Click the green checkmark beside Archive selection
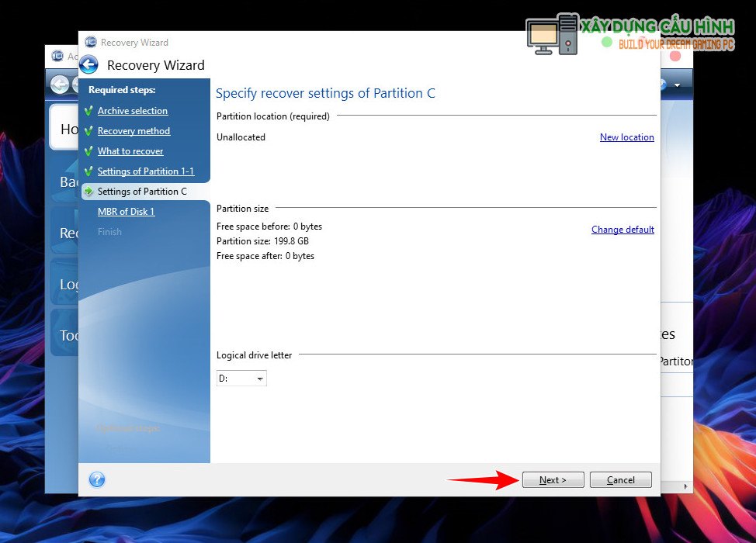Image resolution: width=756 pixels, height=543 pixels. click(89, 111)
